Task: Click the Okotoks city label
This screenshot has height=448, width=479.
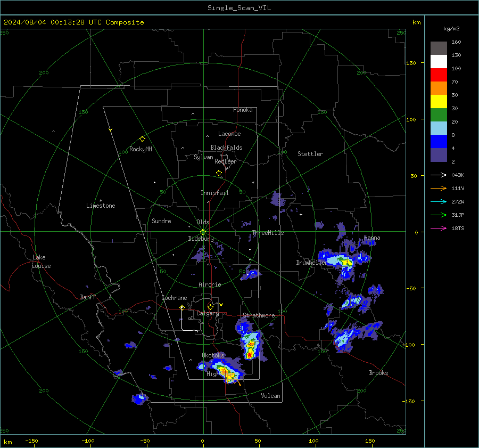Action: click(213, 355)
